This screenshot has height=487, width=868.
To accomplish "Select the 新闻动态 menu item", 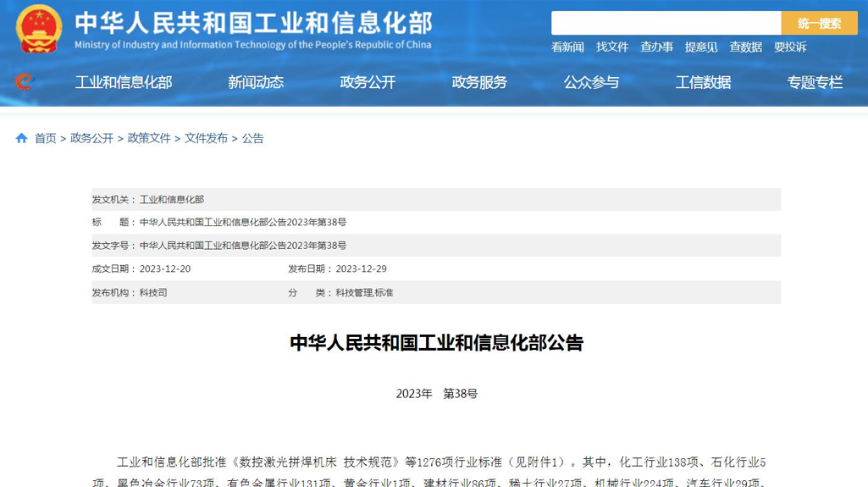I will click(256, 82).
